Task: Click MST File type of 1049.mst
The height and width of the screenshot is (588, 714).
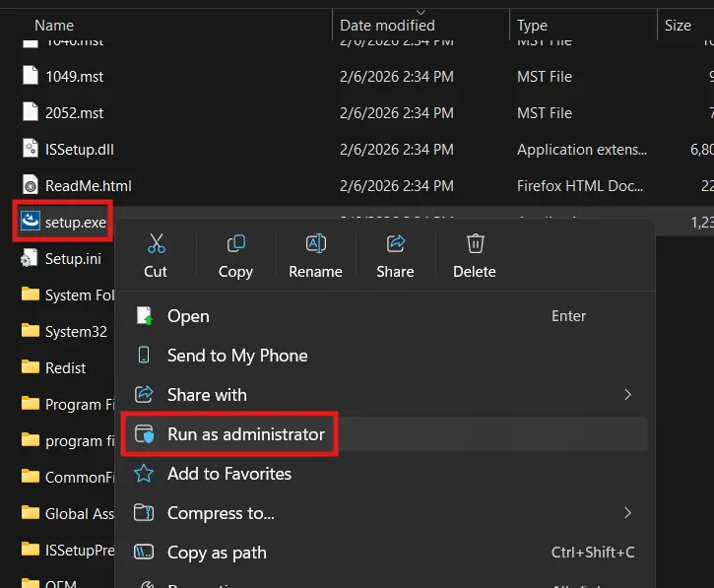Action: tap(545, 77)
